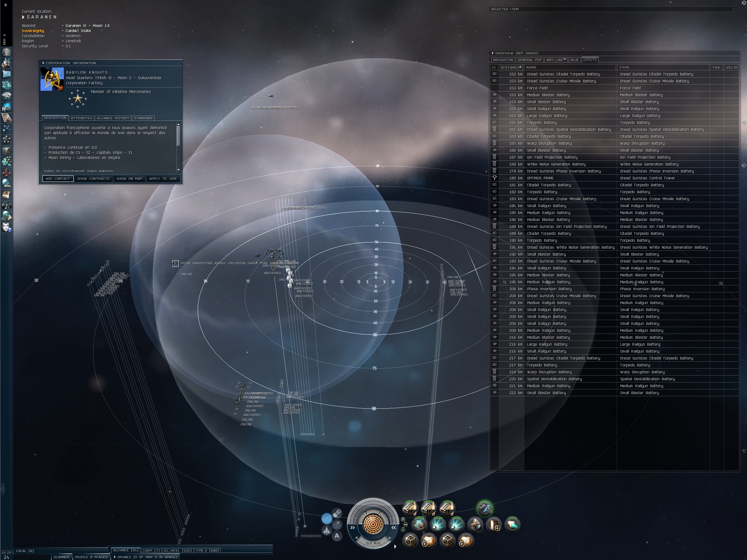Open the Character Sheet sidebar icon

tap(7, 52)
